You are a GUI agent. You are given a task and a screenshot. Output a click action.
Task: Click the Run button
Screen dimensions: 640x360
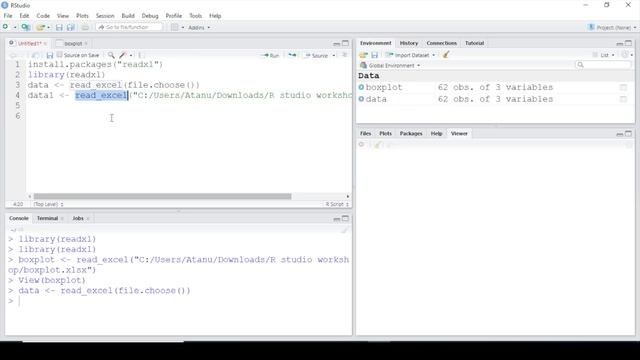coord(271,55)
